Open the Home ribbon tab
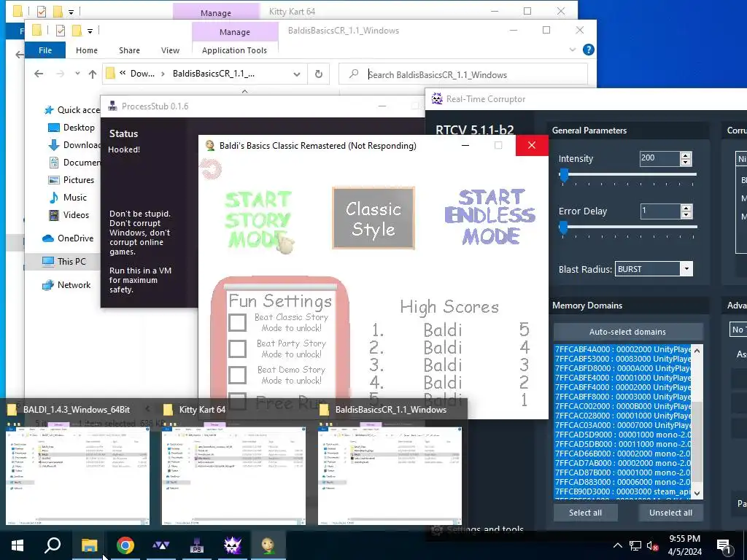Screen dimensions: 747x560 pyautogui.click(x=86, y=50)
